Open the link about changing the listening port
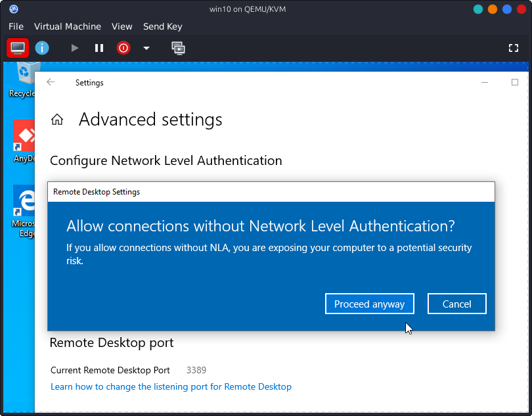 pos(171,386)
